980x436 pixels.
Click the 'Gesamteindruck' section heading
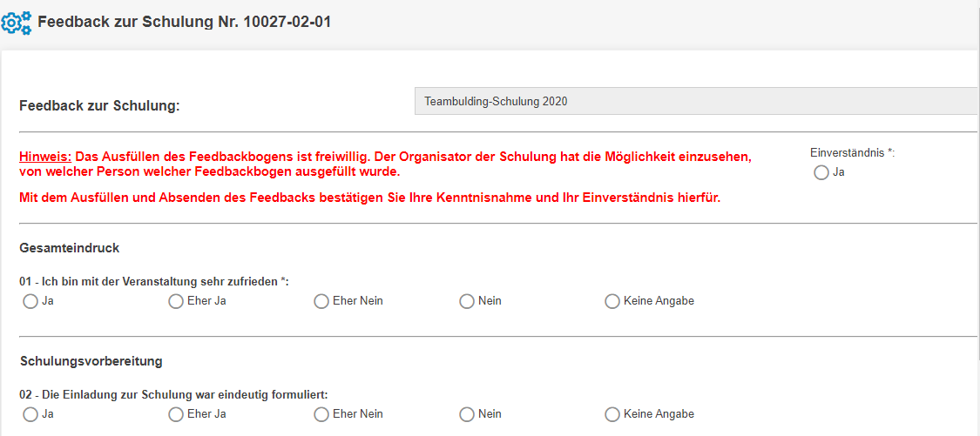pos(70,248)
